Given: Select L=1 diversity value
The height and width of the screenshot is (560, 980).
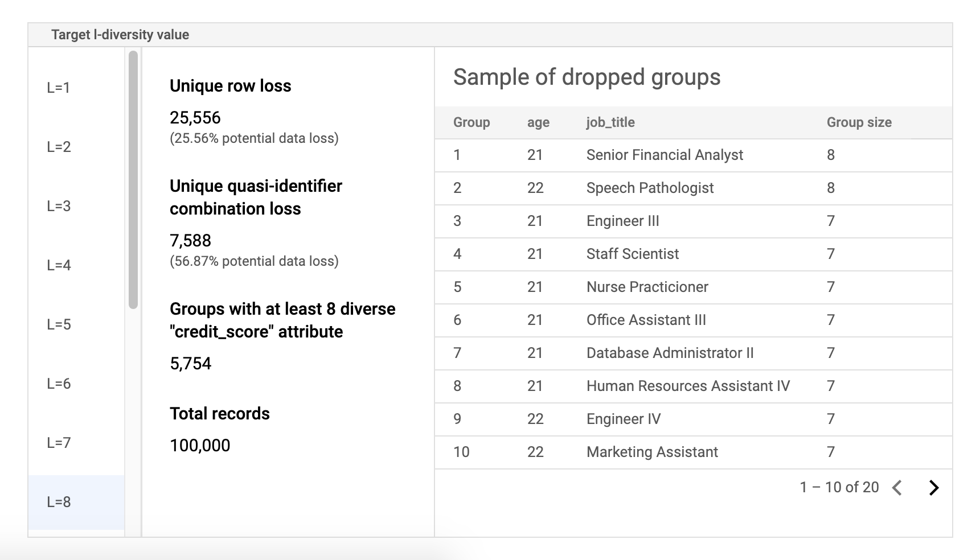Looking at the screenshot, I should point(59,88).
